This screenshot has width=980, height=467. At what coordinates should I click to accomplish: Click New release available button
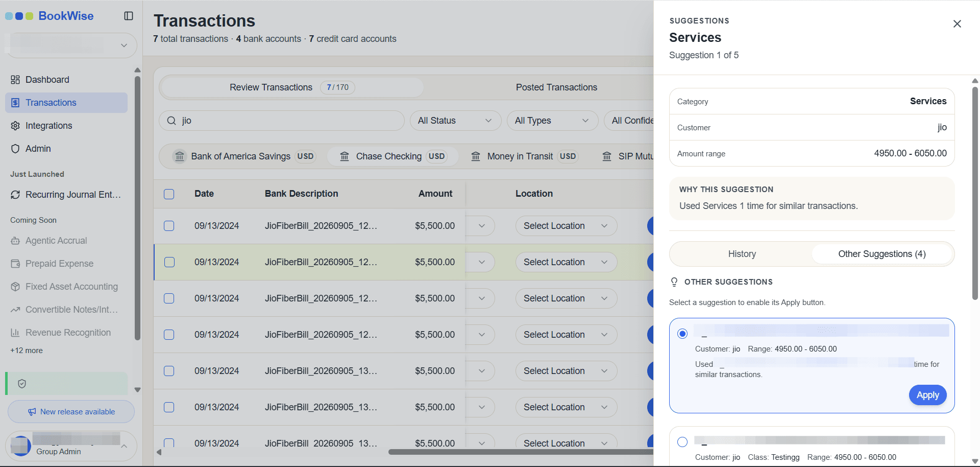71,412
